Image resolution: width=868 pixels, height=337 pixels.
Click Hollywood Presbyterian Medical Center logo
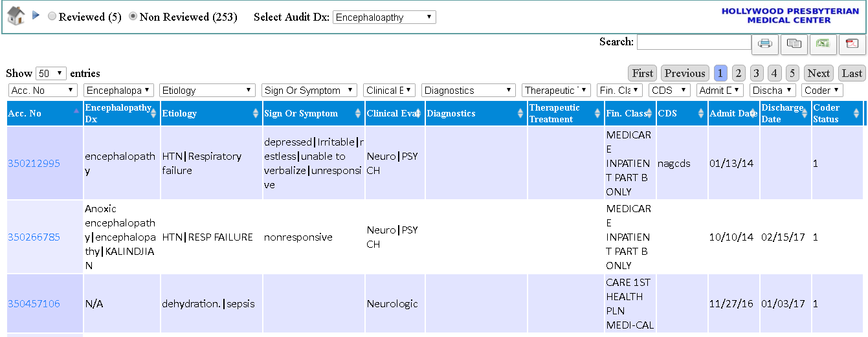[789, 16]
